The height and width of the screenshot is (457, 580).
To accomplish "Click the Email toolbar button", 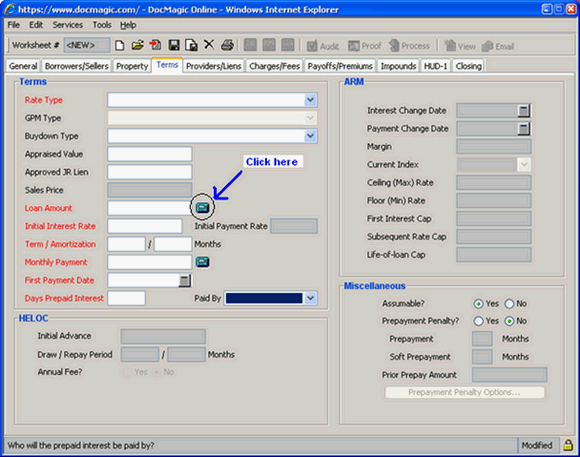I will point(498,46).
